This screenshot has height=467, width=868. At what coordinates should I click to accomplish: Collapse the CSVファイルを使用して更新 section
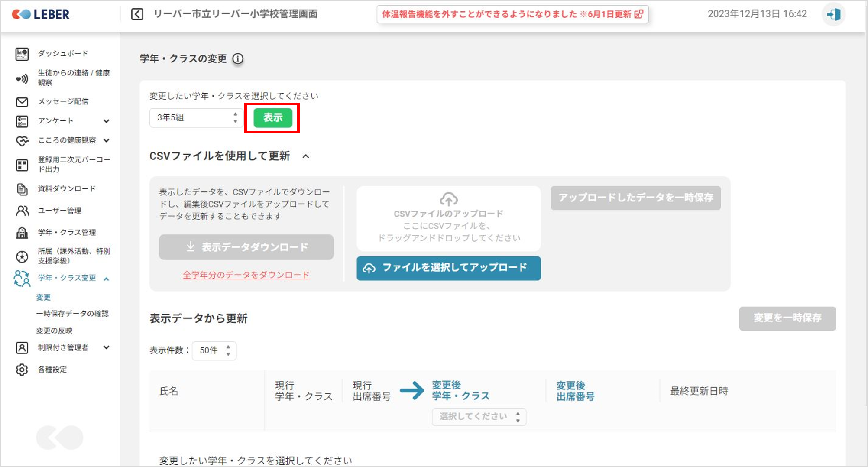point(306,156)
